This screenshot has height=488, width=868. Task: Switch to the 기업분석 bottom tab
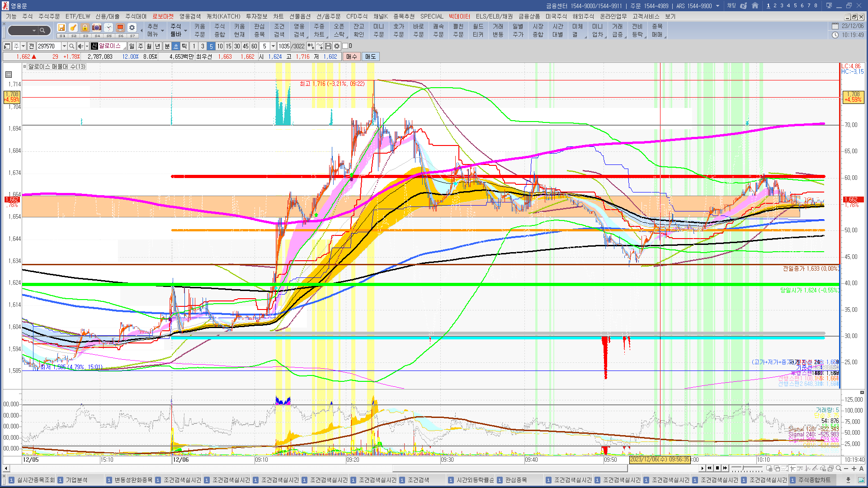click(x=76, y=480)
